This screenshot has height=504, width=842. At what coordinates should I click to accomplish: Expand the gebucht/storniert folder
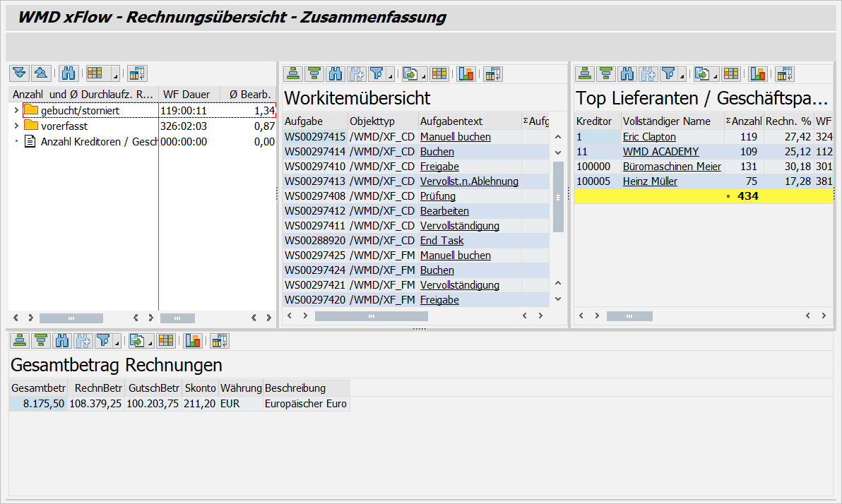click(16, 111)
